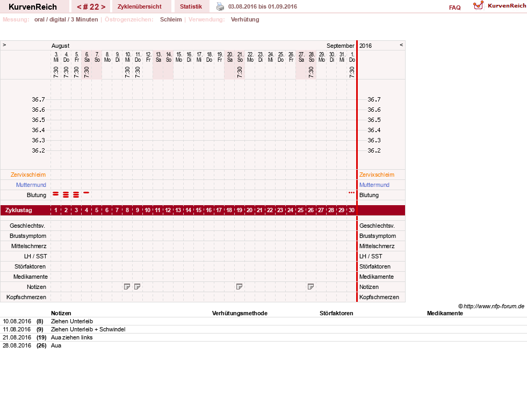Viewport: 527px width, 420px height.
Task: Click the printer icon
Action: pos(220,6)
